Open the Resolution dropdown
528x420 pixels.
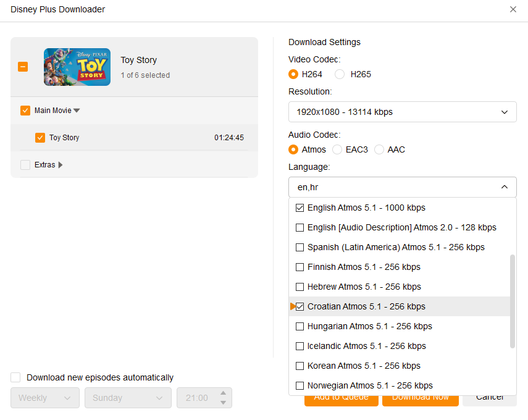click(x=402, y=112)
